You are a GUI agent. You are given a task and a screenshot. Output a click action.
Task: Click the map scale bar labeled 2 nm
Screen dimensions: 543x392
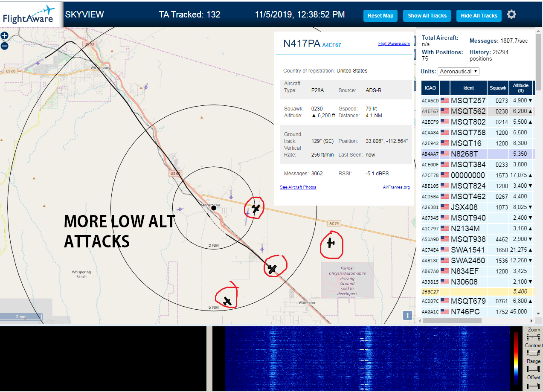tap(21, 317)
